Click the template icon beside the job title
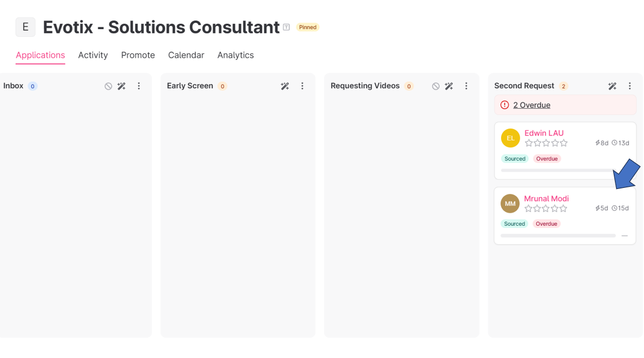Screen dimensions: 644x358 (x=286, y=28)
